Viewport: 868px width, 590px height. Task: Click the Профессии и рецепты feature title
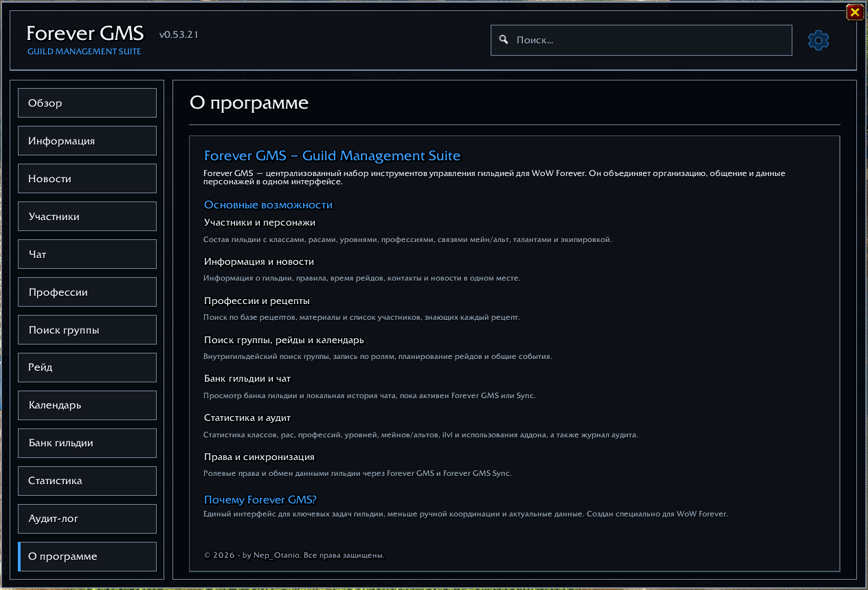pos(257,301)
